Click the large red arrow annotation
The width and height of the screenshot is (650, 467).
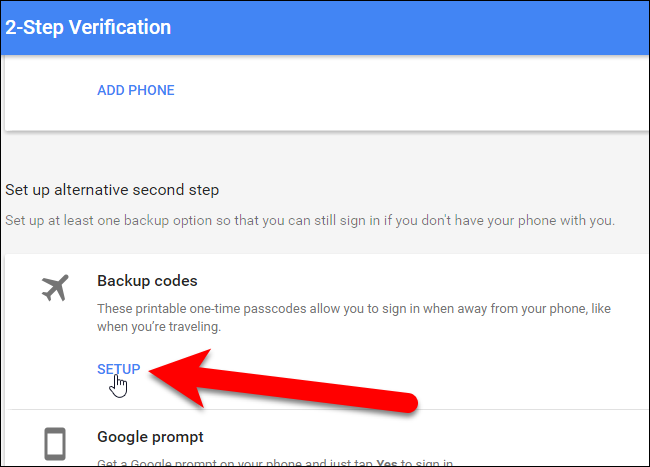(300, 385)
